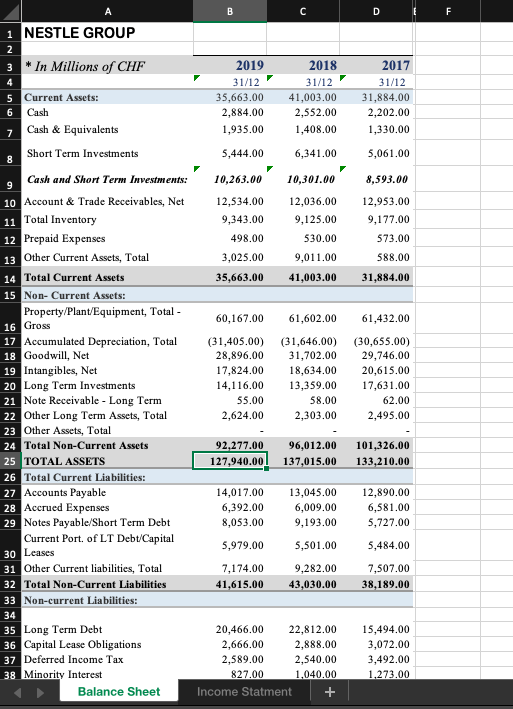
Task: Select the 2017 year header cell
Action: click(376, 66)
